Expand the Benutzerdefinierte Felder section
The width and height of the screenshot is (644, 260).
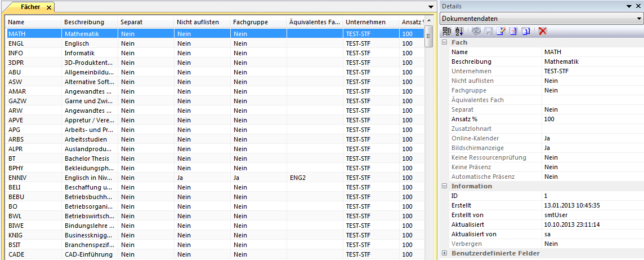tap(444, 253)
